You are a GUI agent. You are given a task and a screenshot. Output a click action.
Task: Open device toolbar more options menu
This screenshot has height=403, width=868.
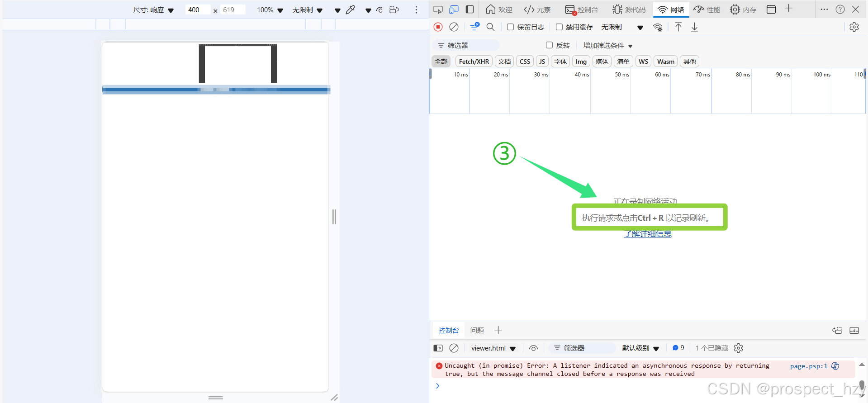(416, 10)
